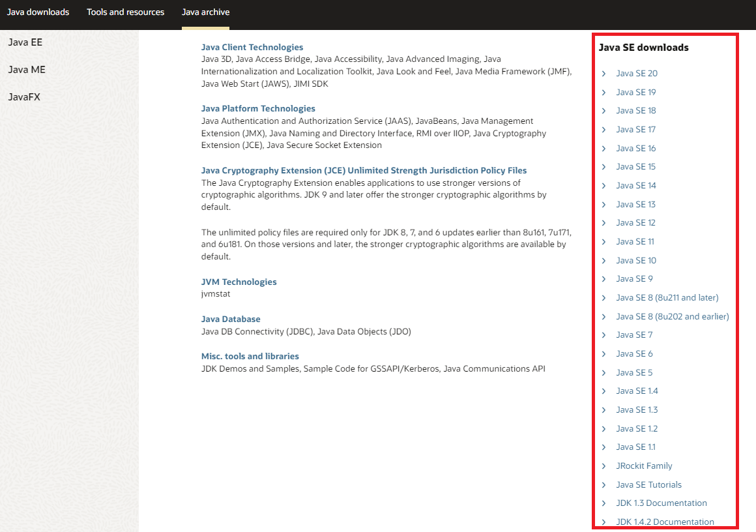Click Java SE 13 download link
756x532 pixels.
[x=636, y=204]
